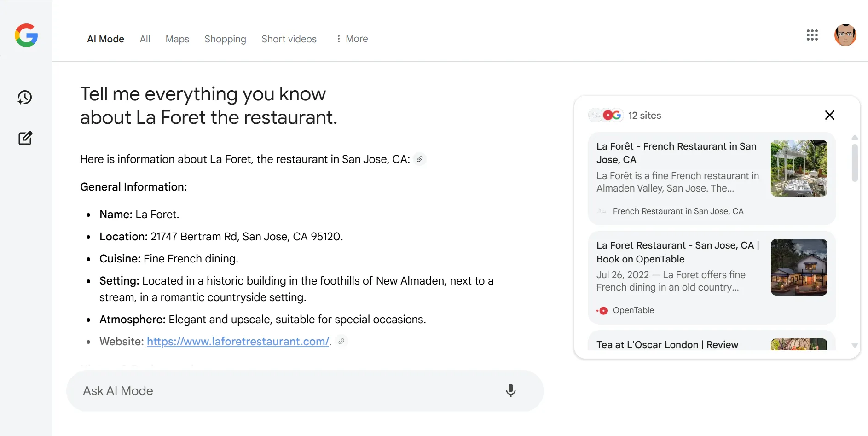Open the laforetrestaurant.com website link
The image size is (868, 436).
coord(237,342)
